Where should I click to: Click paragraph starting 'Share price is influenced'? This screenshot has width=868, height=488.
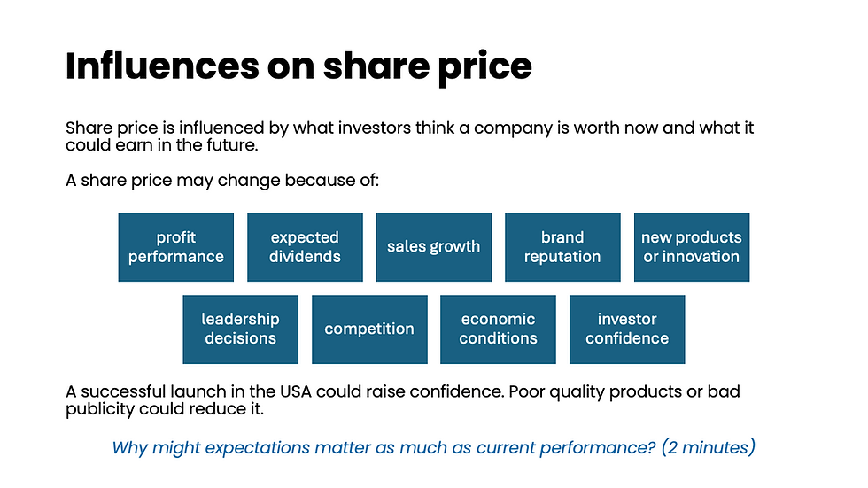click(x=409, y=136)
